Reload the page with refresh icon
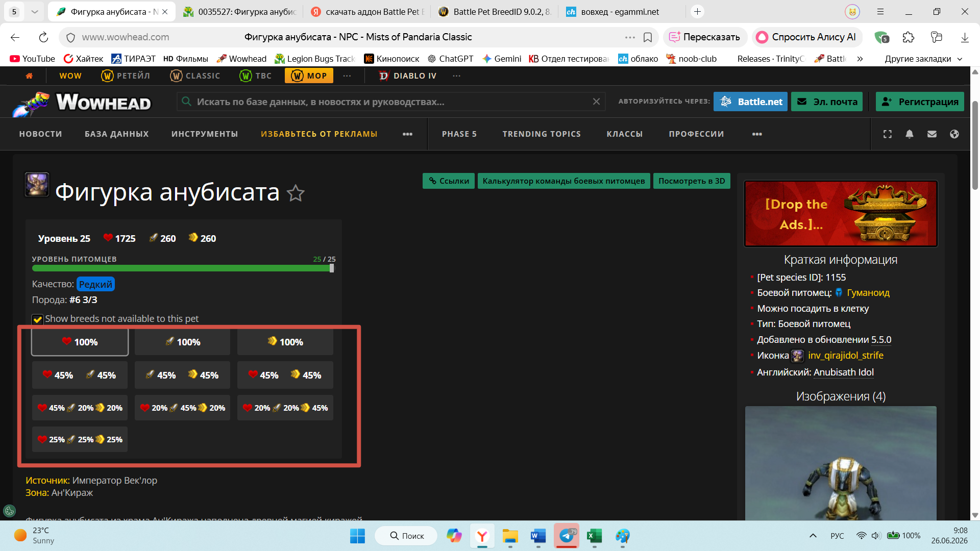The height and width of the screenshot is (551, 980). coord(43,37)
